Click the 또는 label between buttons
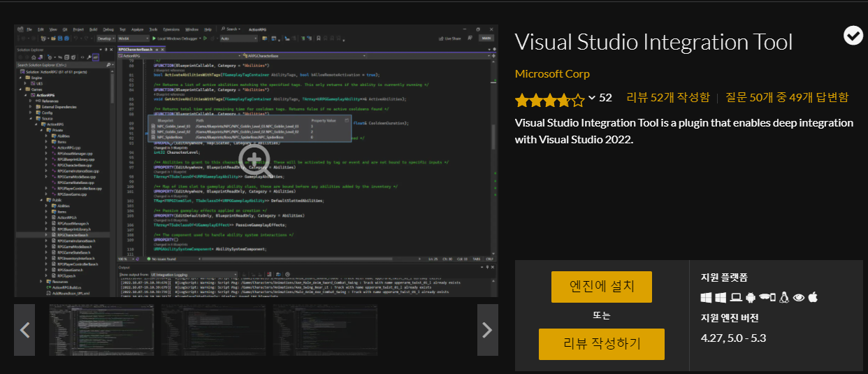The height and width of the screenshot is (374, 868). pos(601,315)
